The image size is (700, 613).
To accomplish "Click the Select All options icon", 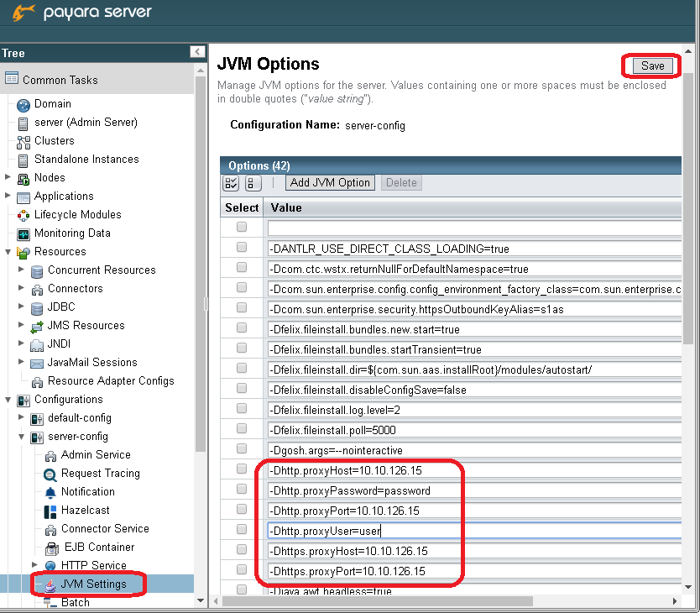I will coord(231,183).
